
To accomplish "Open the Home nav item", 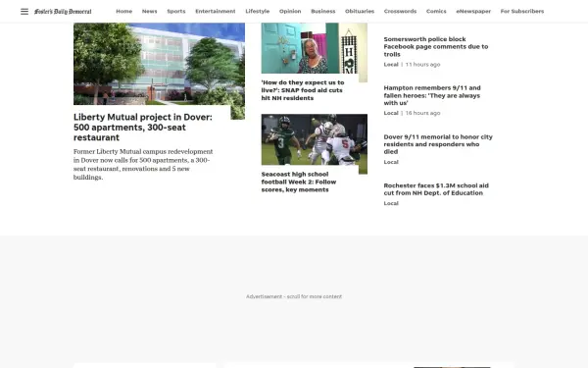I will pyautogui.click(x=124, y=11).
